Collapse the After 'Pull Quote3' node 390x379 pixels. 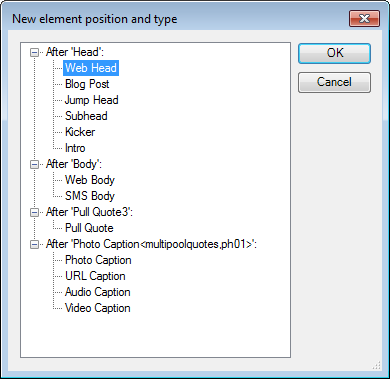(34, 212)
